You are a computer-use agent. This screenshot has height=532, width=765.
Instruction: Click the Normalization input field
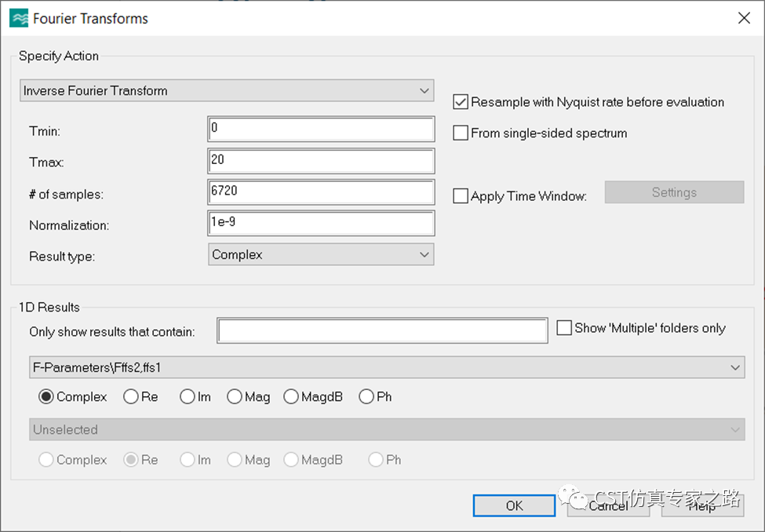(x=321, y=224)
